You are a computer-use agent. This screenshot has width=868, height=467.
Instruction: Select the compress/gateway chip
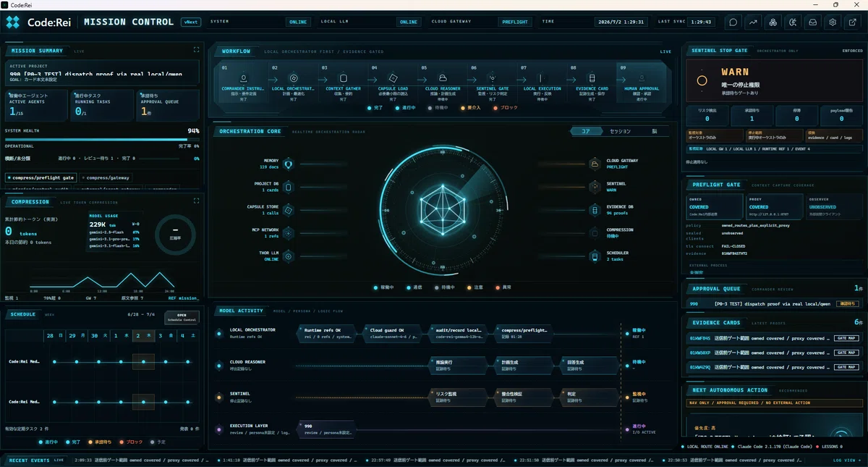pos(106,177)
